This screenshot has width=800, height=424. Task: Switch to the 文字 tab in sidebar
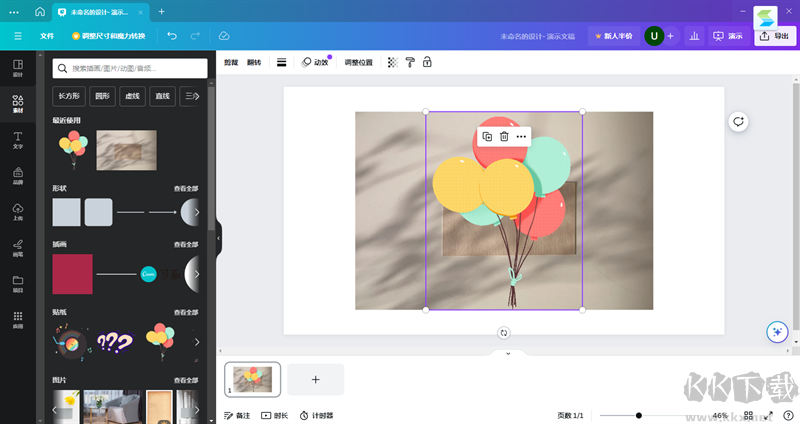coord(18,139)
